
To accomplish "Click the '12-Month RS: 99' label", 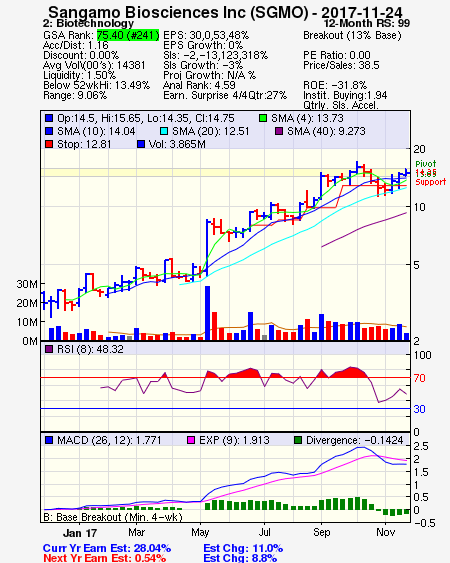I will pos(367,24).
